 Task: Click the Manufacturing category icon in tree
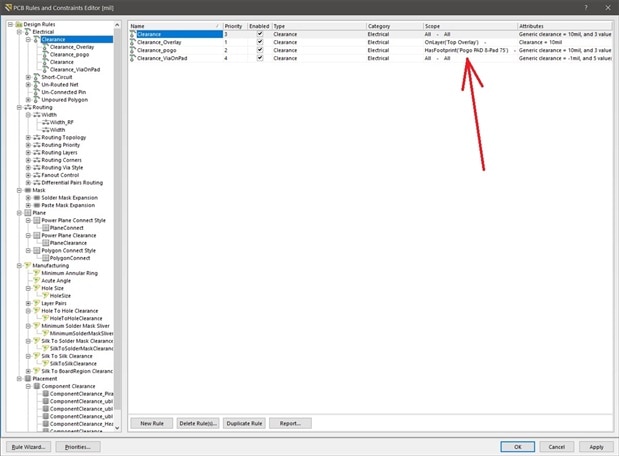pos(28,266)
